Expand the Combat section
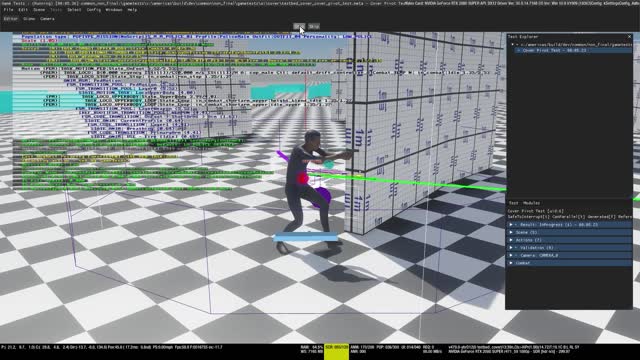640x360 pixels. point(511,263)
